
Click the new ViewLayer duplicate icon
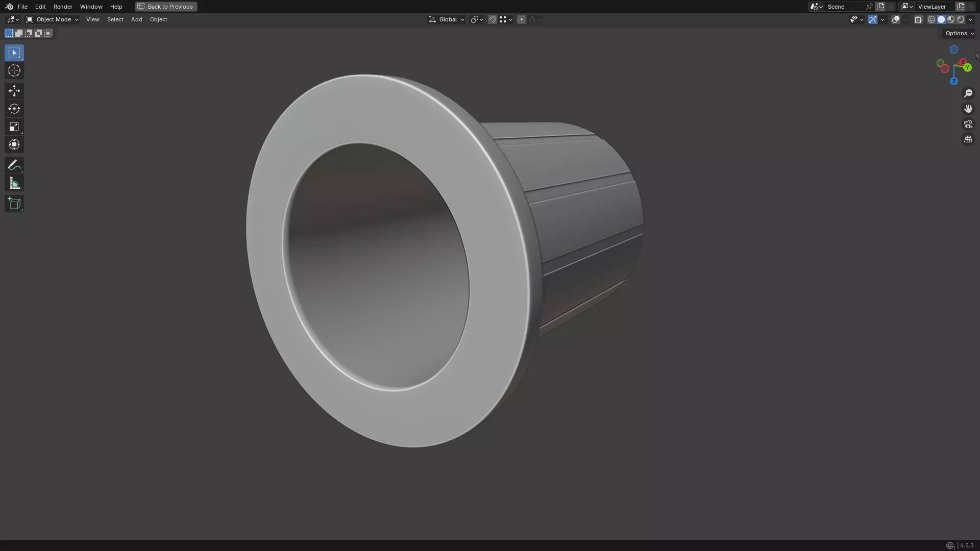(961, 7)
